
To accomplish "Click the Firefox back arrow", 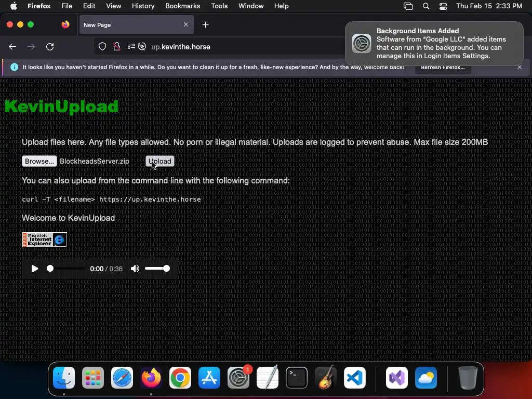I will click(12, 47).
